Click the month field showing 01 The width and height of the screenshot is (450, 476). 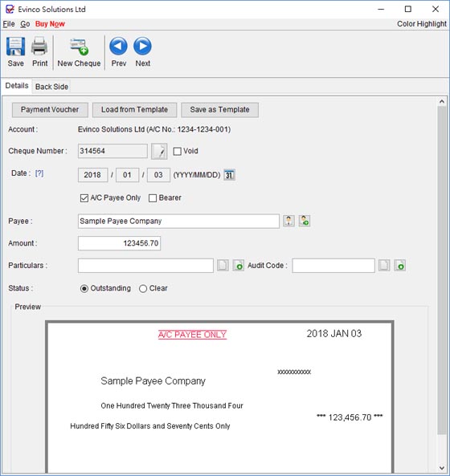[x=127, y=175]
